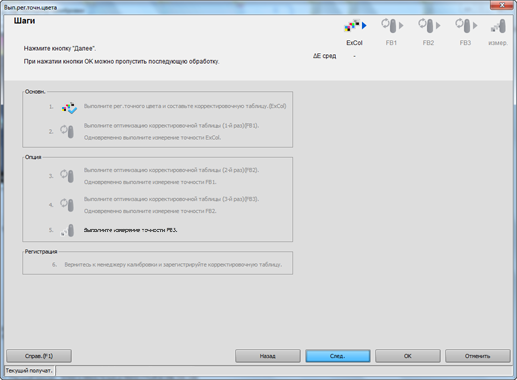
Task: Click step 1 text ending with (ExCol)
Action: tap(185, 106)
